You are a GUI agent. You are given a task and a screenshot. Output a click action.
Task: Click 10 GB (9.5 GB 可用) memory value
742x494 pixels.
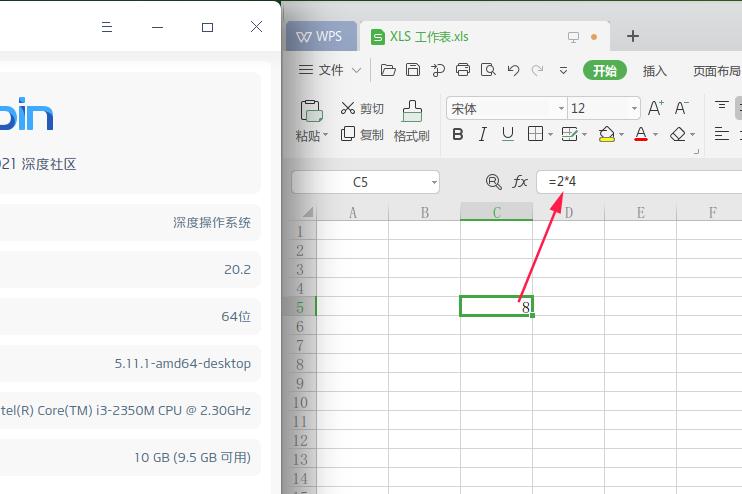[x=192, y=458]
